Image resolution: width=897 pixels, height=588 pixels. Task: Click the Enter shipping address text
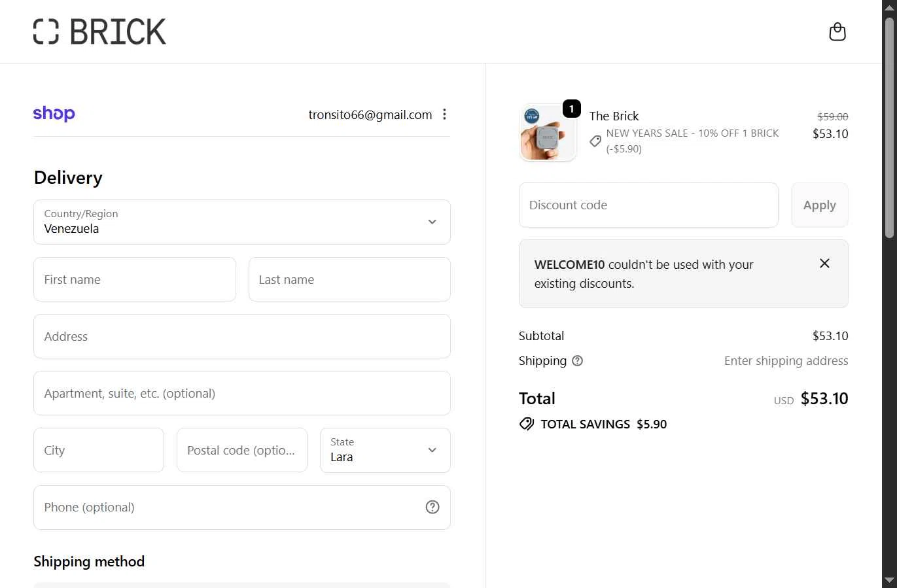786,360
